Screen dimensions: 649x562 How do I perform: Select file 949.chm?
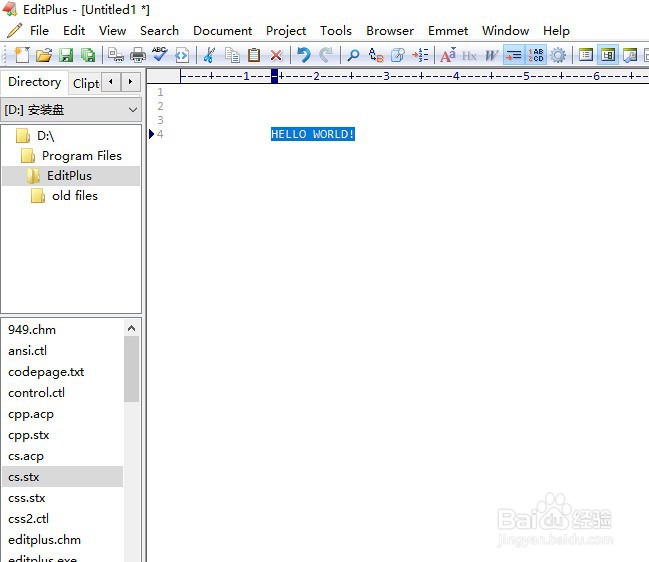32,330
